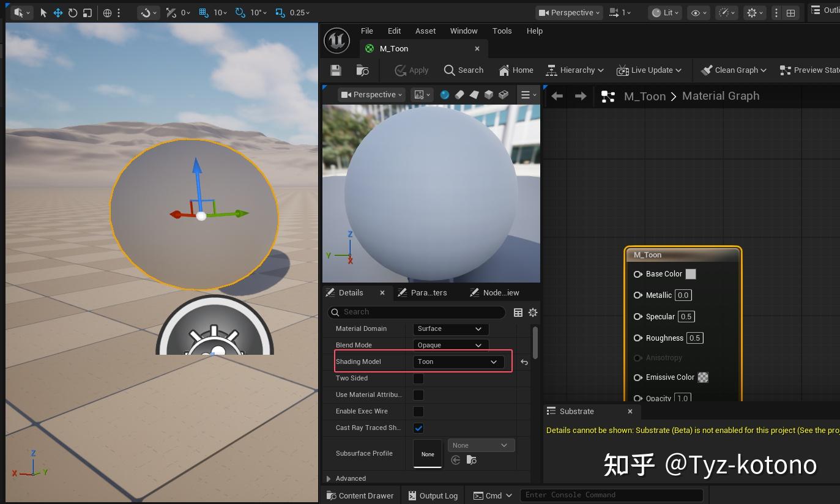
Task: Open the Search panel in the material editor
Action: pos(463,70)
